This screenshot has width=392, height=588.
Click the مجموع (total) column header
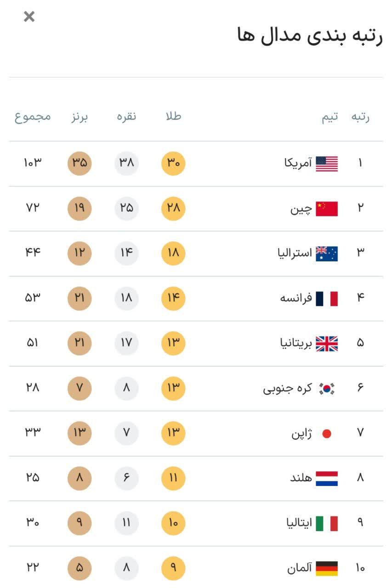point(33,116)
